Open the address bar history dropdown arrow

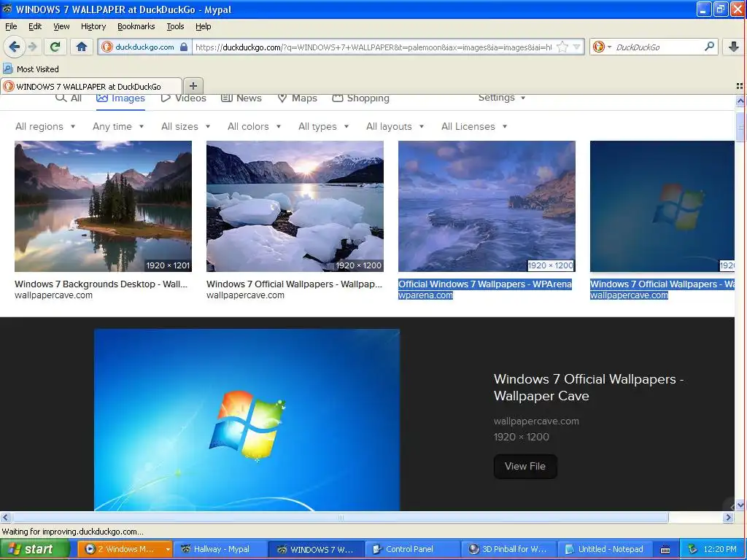click(576, 47)
